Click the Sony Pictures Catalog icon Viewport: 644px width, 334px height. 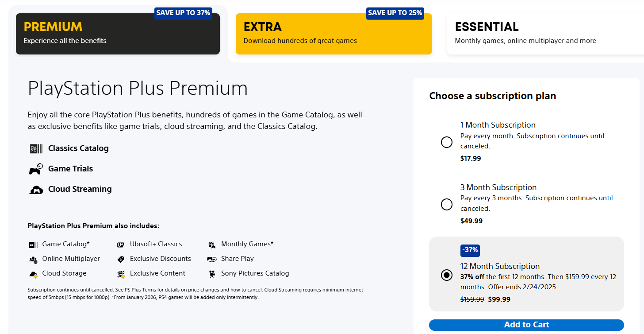[x=211, y=273]
